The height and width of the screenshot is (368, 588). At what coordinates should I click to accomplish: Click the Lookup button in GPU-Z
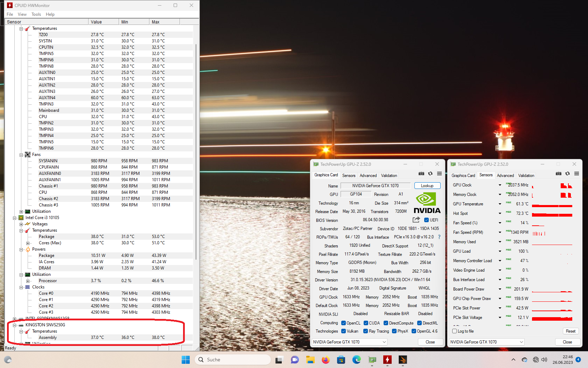click(427, 185)
